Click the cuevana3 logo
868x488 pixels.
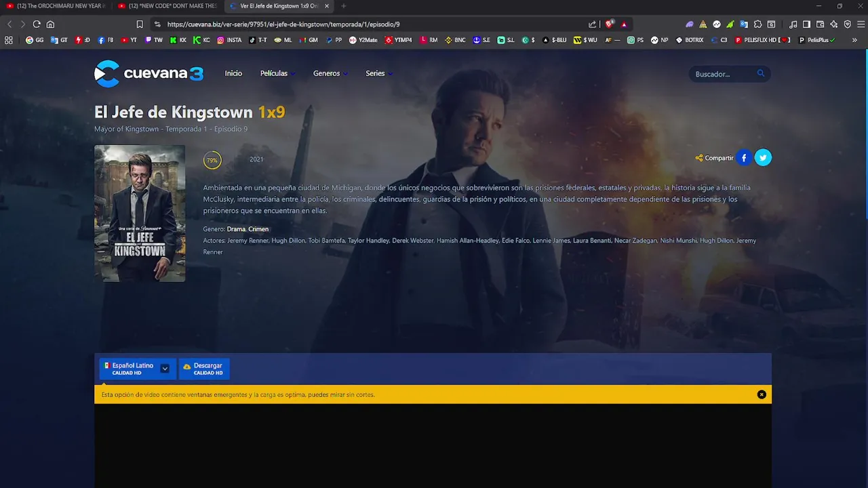pos(149,74)
